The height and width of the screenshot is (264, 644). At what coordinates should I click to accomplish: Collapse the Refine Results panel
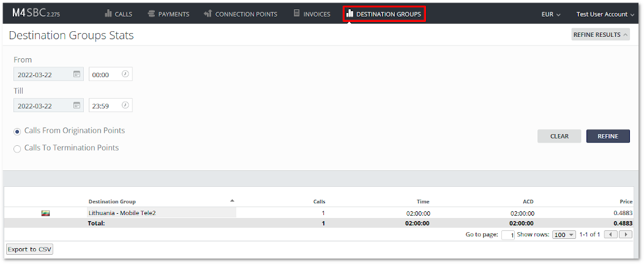point(600,35)
